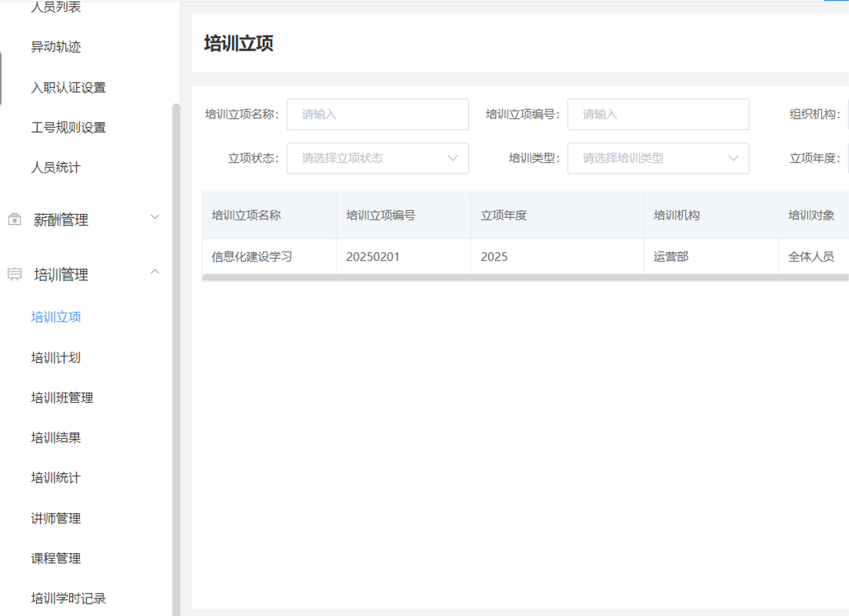Open the 立项状态 dropdown
Image resolution: width=849 pixels, height=616 pixels.
pos(378,158)
